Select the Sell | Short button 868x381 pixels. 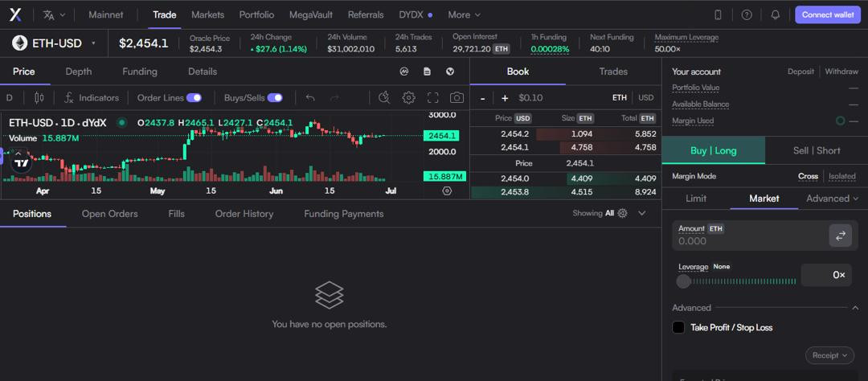(x=816, y=150)
